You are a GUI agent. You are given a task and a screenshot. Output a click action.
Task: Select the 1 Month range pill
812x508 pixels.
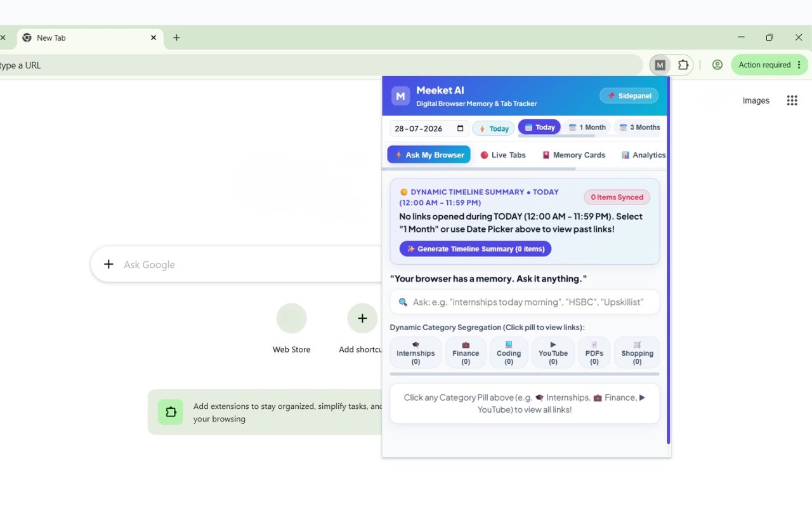587,127
